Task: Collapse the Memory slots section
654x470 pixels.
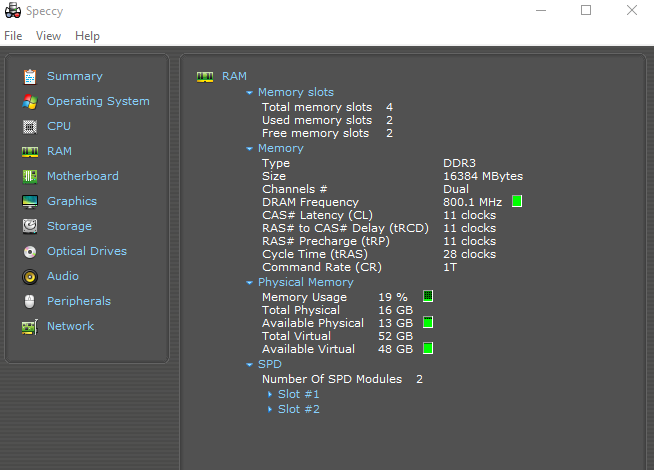Action: 250,93
